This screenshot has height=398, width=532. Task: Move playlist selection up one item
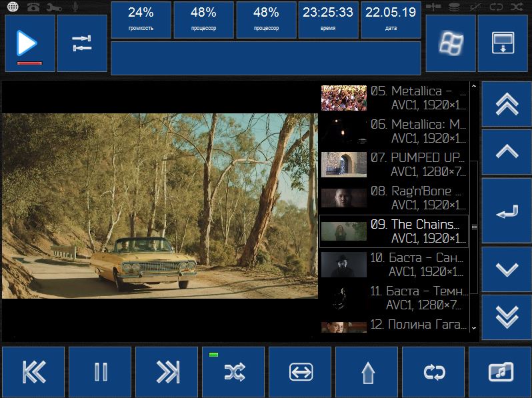[507, 152]
